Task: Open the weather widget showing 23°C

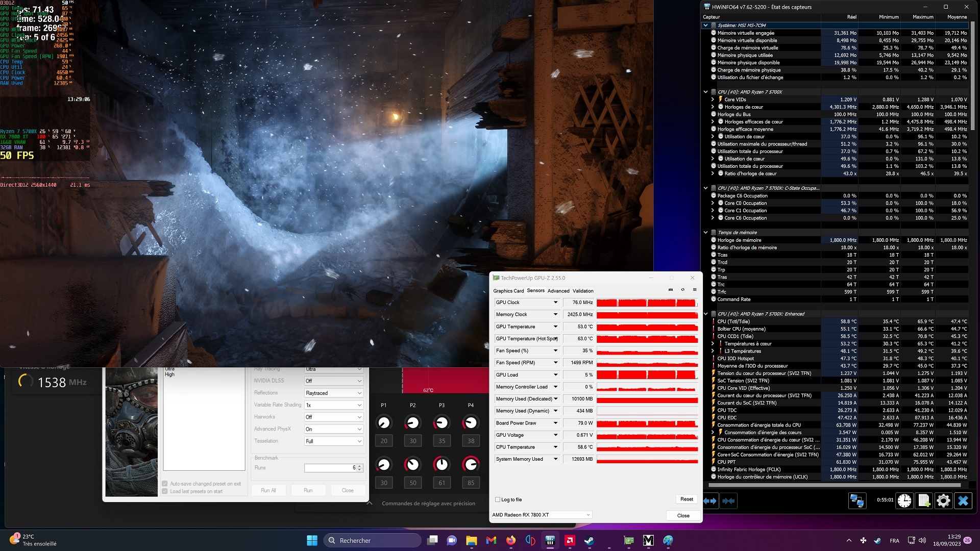Action: 34,540
